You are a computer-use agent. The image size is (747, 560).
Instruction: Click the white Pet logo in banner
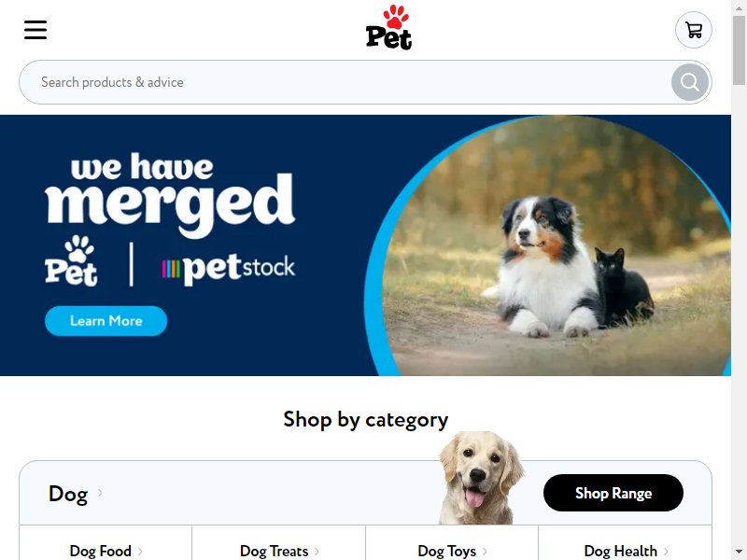click(72, 261)
